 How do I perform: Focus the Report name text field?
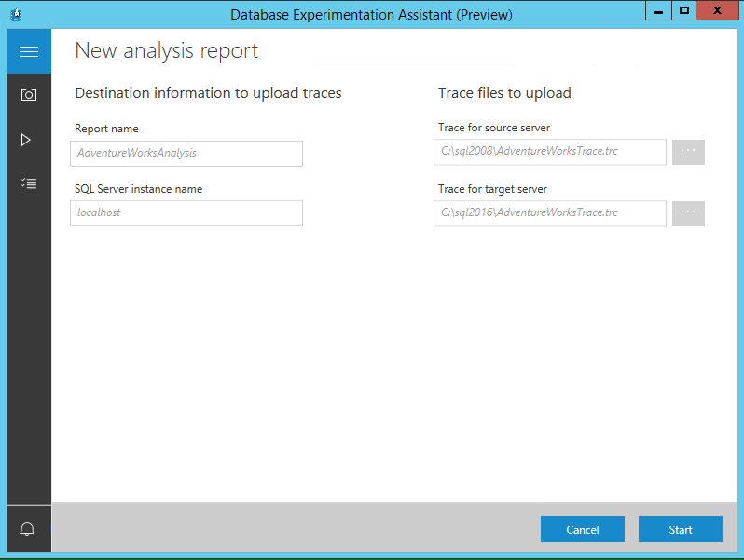click(x=186, y=154)
